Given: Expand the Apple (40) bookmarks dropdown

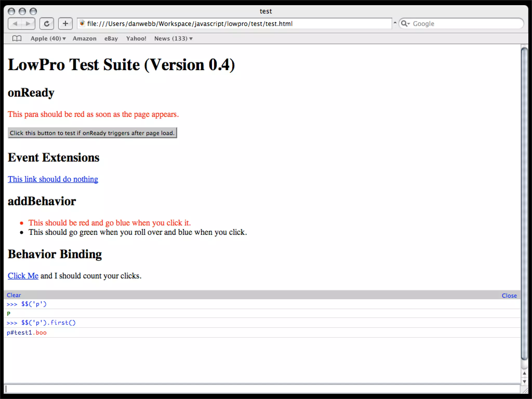Looking at the screenshot, I should tap(48, 38).
